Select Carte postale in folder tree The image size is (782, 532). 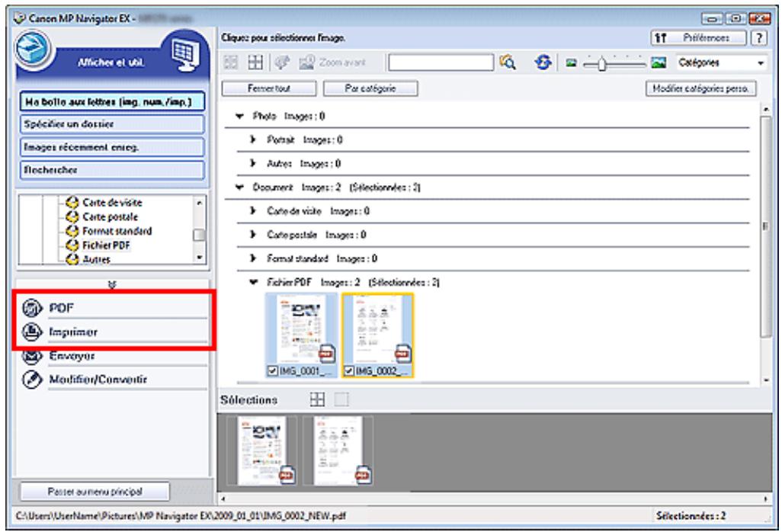(111, 217)
